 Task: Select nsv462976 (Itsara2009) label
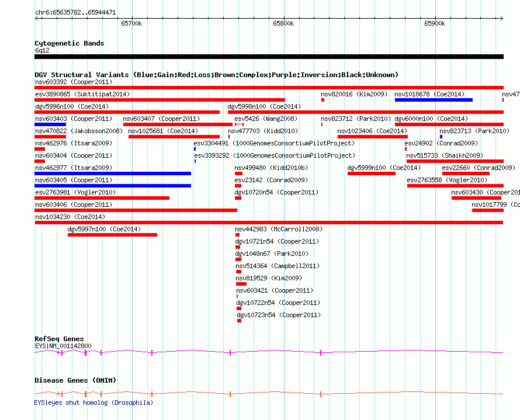[74, 143]
